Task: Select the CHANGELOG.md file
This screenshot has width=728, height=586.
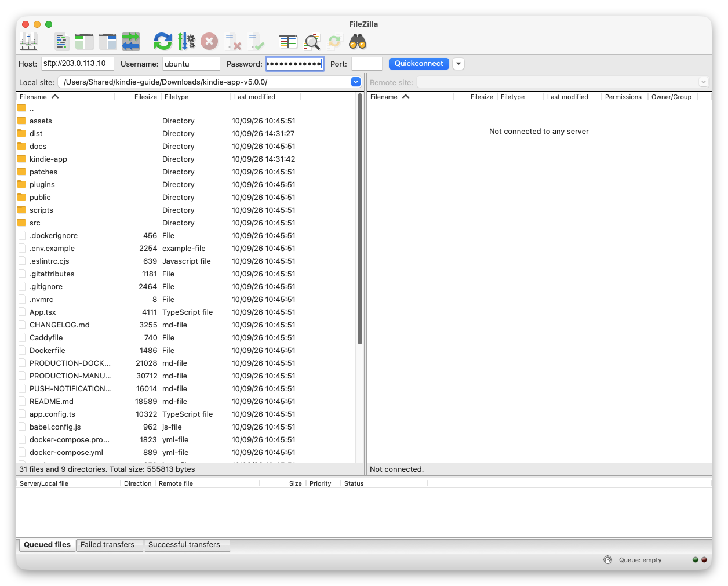Action: pyautogui.click(x=185, y=325)
